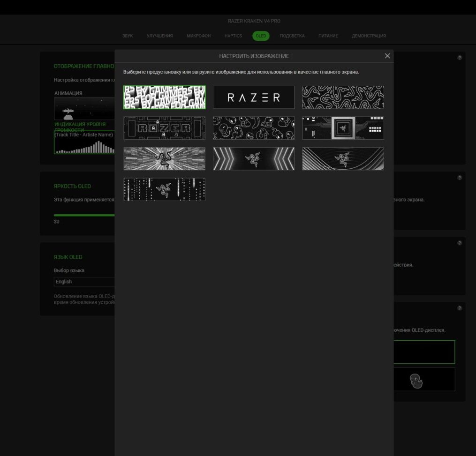
Task: Adjust the OLED brightness slider
Action: (84, 215)
